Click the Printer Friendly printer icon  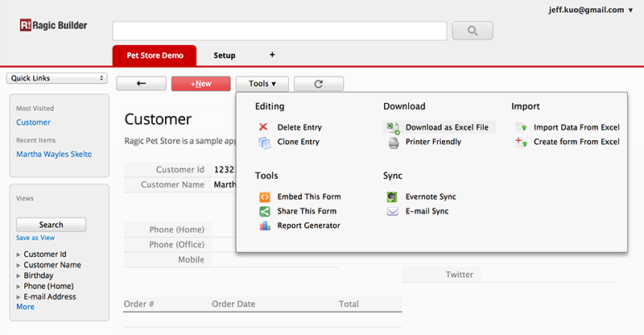pos(394,143)
